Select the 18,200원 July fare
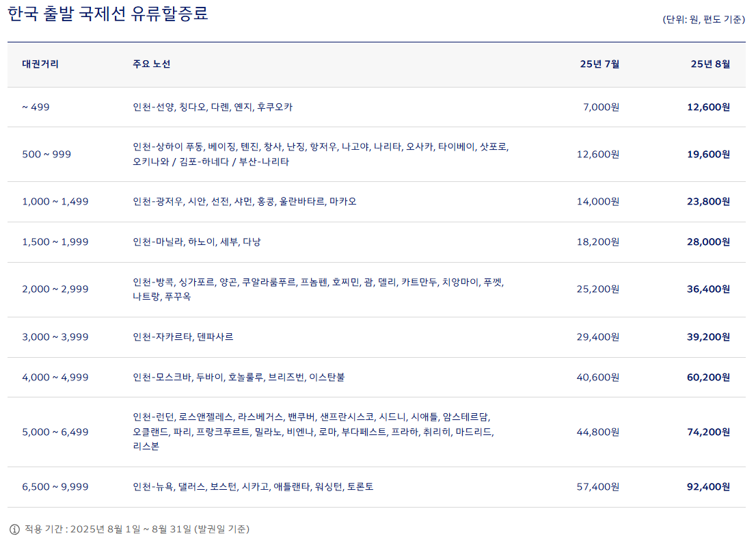This screenshot has height=550, width=756. (x=598, y=242)
